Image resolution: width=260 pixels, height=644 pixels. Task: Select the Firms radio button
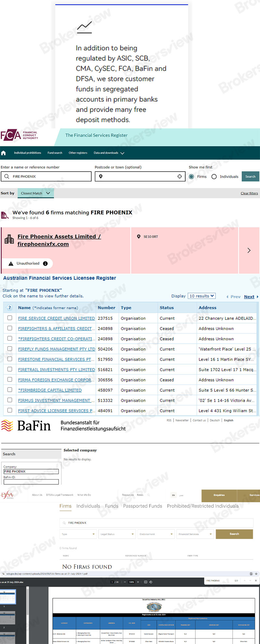click(x=191, y=177)
